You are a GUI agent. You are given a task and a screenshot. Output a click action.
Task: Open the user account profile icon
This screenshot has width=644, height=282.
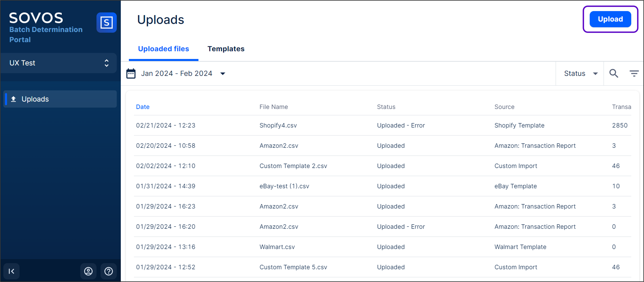pos(88,271)
